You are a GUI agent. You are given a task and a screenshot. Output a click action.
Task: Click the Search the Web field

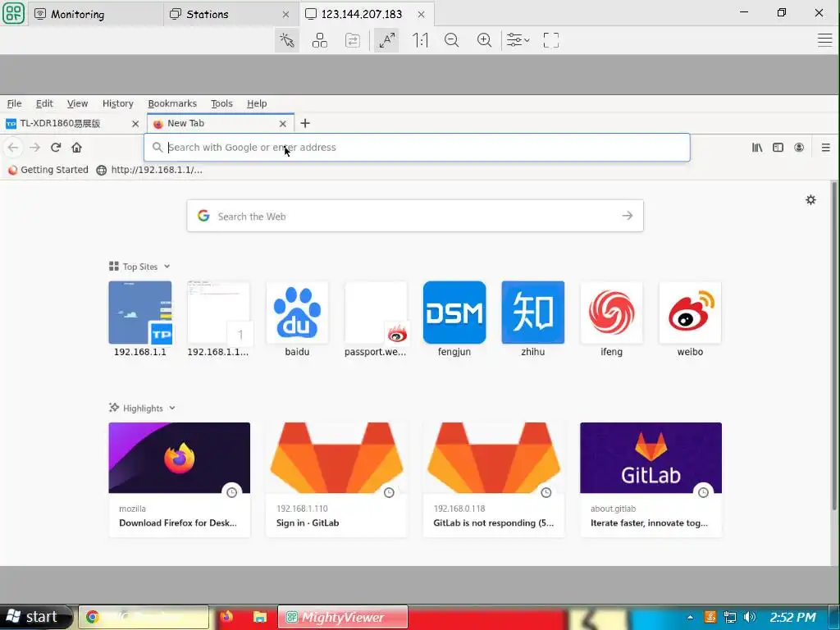(415, 216)
